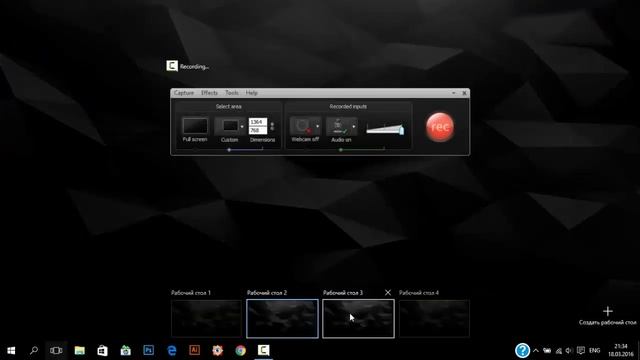The width and height of the screenshot is (640, 360).
Task: Expand hidden system tray icons chevron
Action: coord(536,351)
